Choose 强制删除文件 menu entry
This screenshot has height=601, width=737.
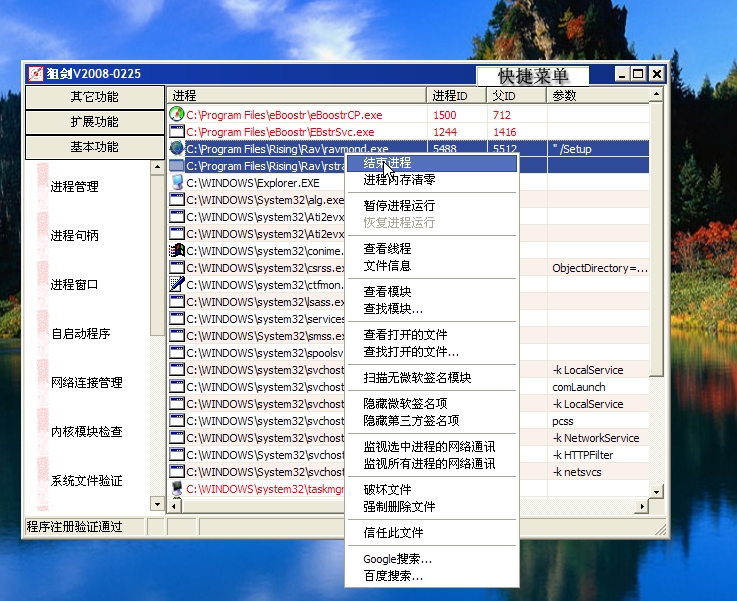(432, 507)
